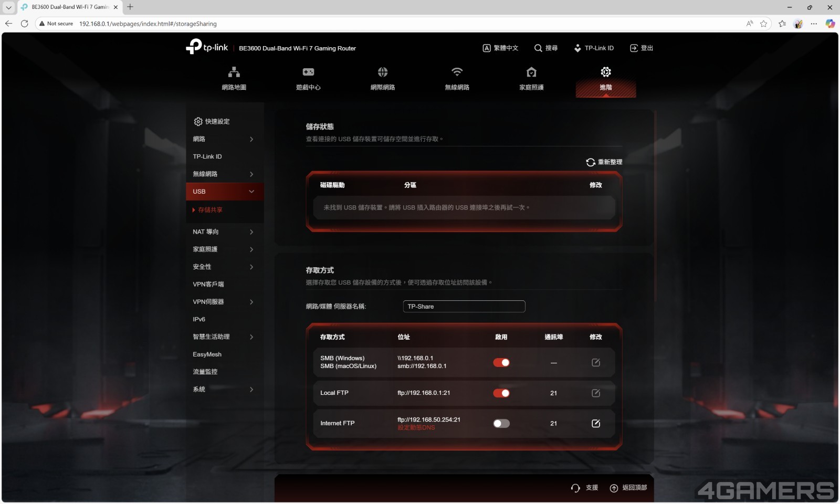This screenshot has width=840, height=504.
Task: Expand the 網路 sidebar section
Action: (x=223, y=139)
